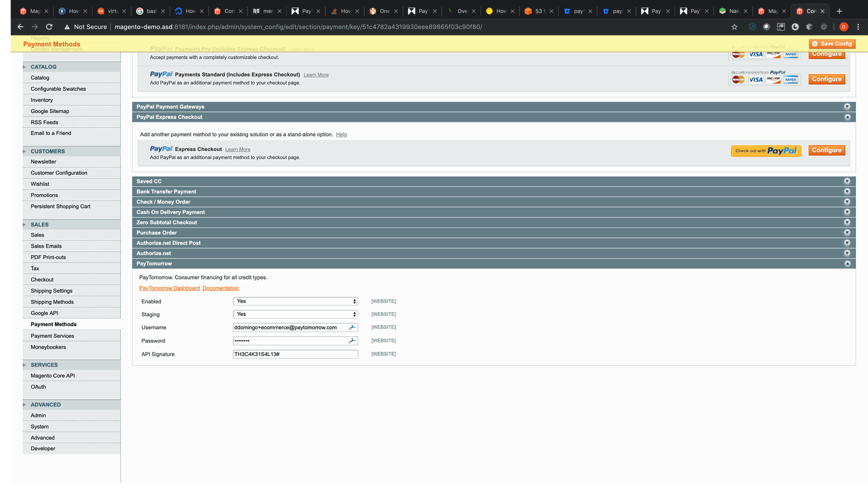Open PayTomorrow Dashboard link
Image resolution: width=868 pixels, height=495 pixels.
coord(169,288)
